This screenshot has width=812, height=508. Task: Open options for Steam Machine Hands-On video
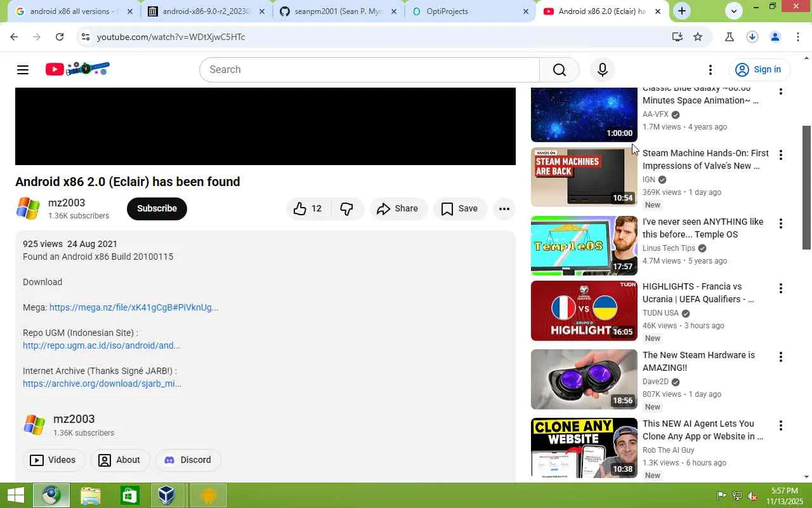781,155
